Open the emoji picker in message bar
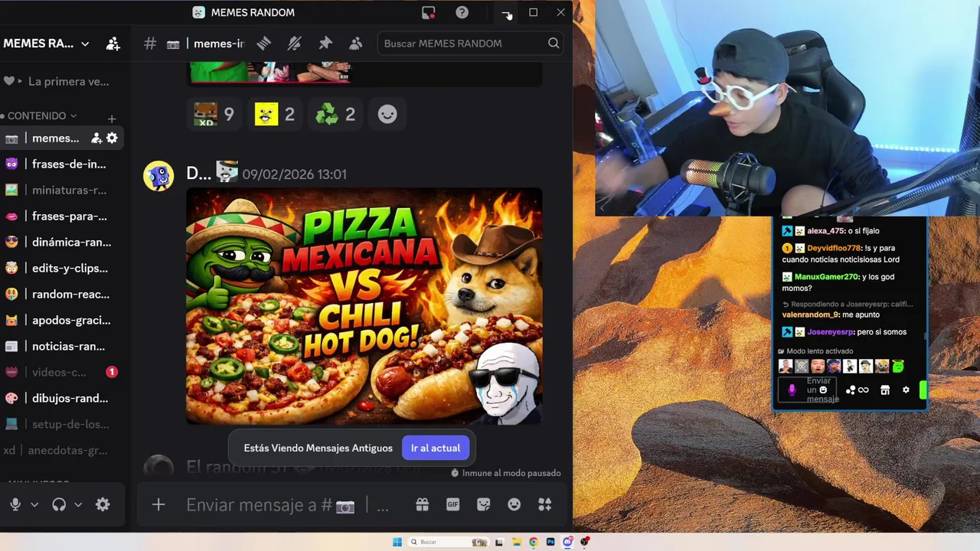980x551 pixels. [x=514, y=504]
